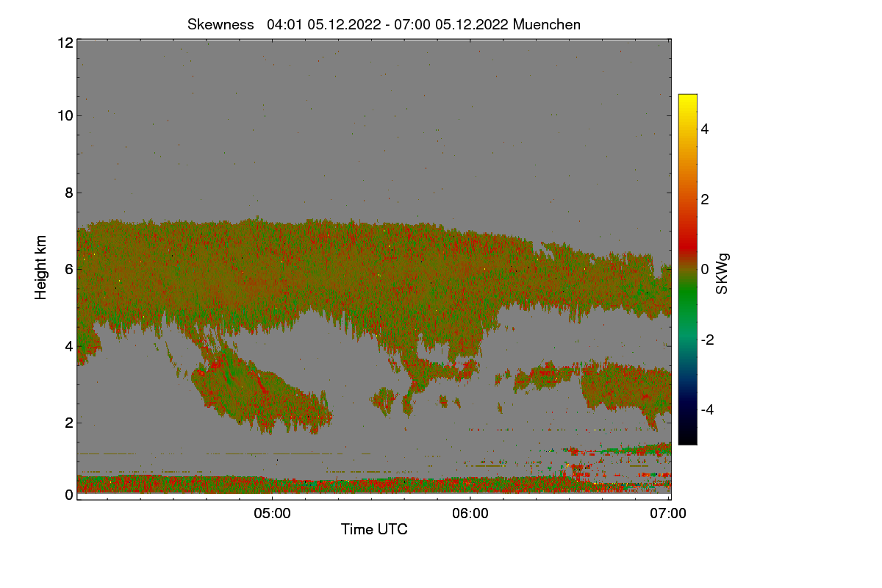Click the 06:00 time tick label
Screen dimensions: 882x588
(x=470, y=514)
